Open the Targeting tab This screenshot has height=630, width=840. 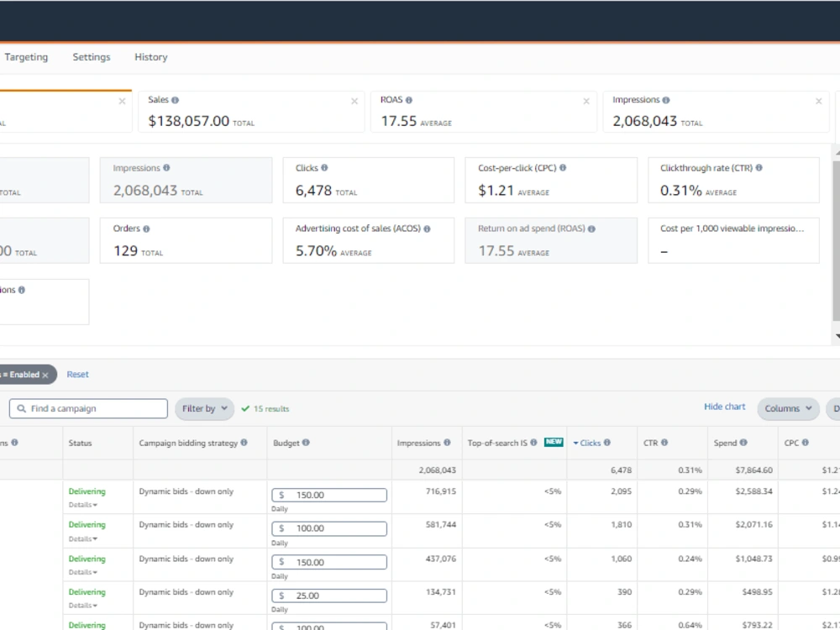click(x=26, y=57)
